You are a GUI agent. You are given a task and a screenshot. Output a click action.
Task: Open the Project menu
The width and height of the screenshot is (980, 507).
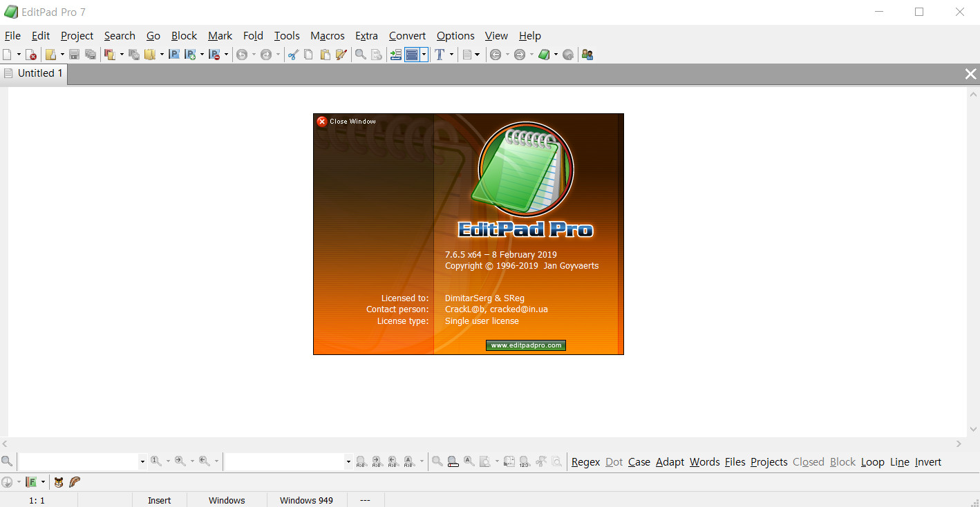[77, 36]
